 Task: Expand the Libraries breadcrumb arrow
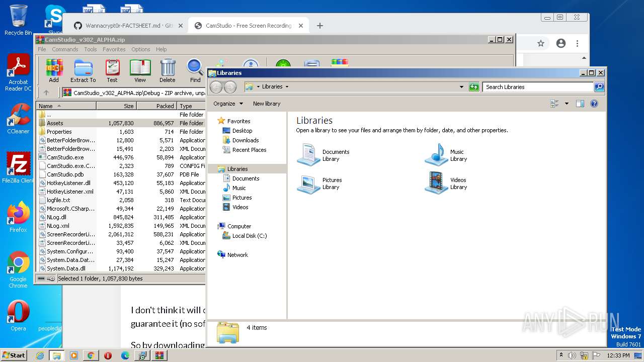(287, 86)
